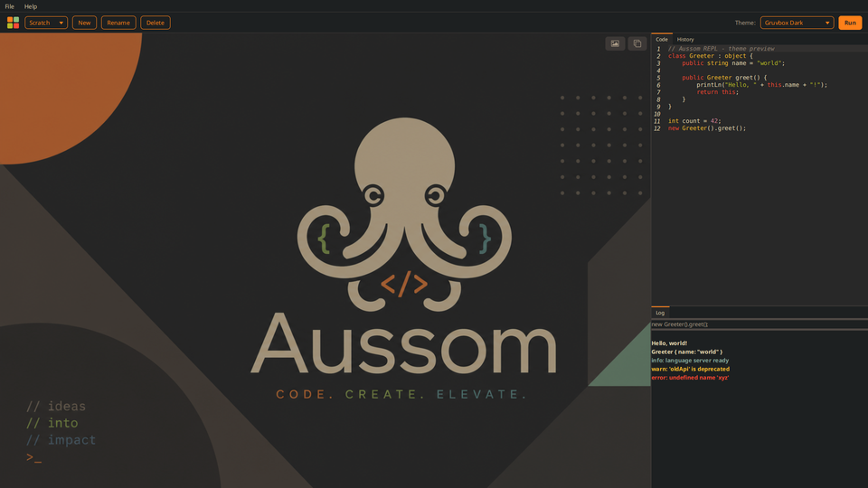Switch to the History tab
The height and width of the screenshot is (488, 868).
point(685,39)
